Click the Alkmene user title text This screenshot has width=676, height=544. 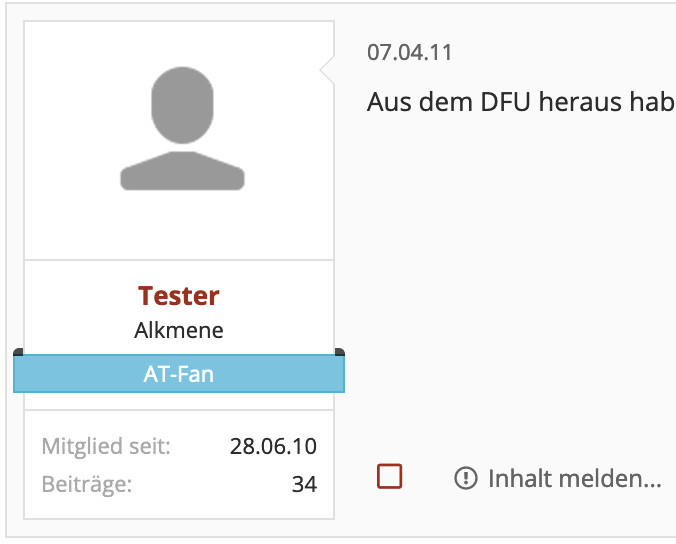[178, 331]
